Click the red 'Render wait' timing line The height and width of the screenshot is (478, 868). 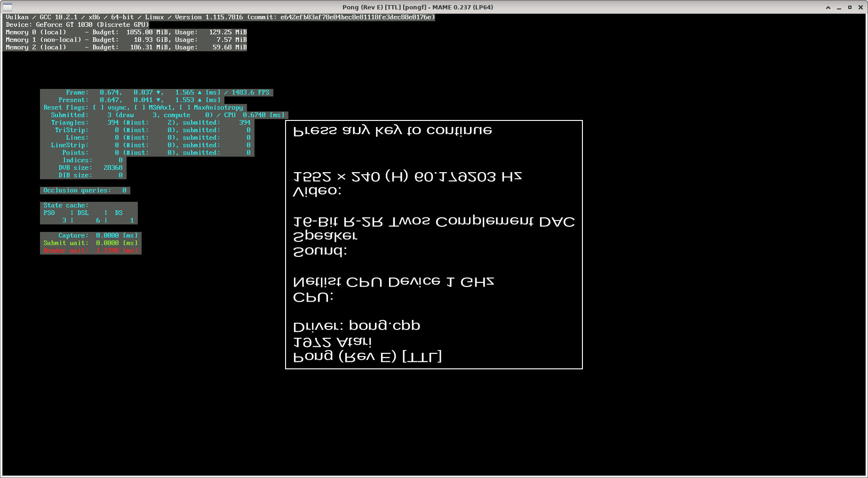(x=90, y=251)
